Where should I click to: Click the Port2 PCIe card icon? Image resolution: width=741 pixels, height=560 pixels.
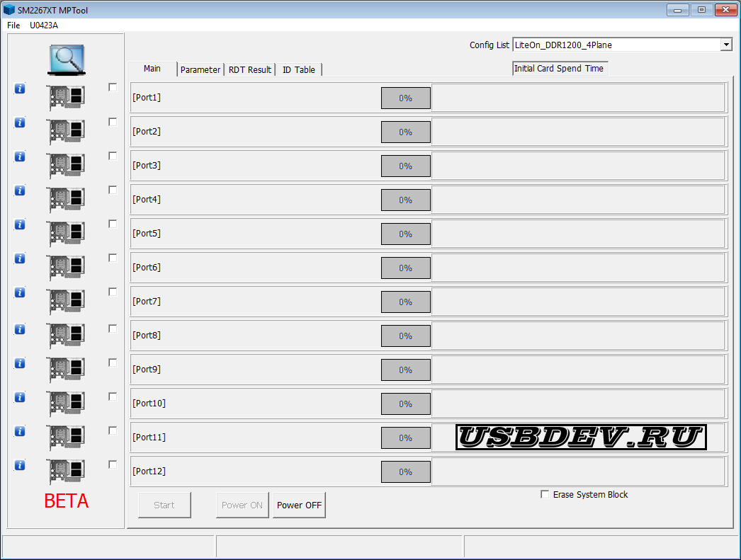click(x=66, y=131)
